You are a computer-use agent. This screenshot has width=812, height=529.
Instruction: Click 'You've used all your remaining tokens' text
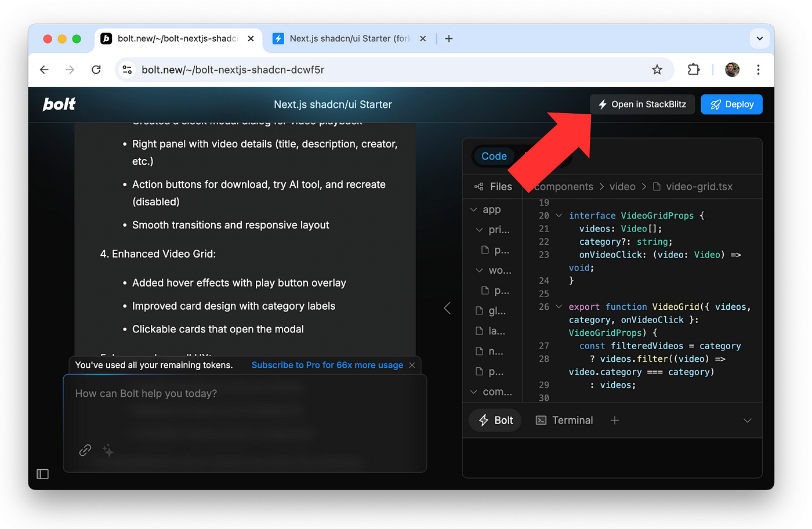pos(154,365)
